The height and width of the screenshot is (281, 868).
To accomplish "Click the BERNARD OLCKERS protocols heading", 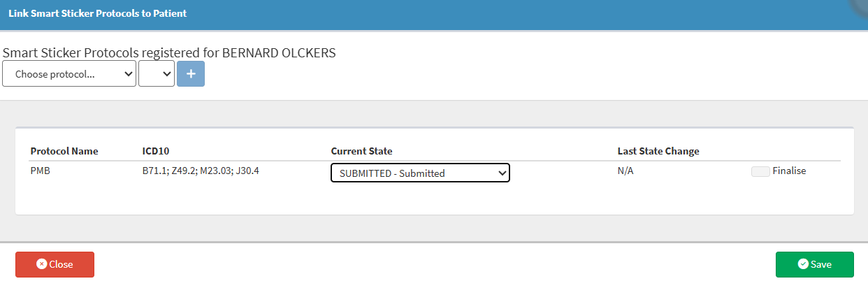I will click(x=169, y=53).
